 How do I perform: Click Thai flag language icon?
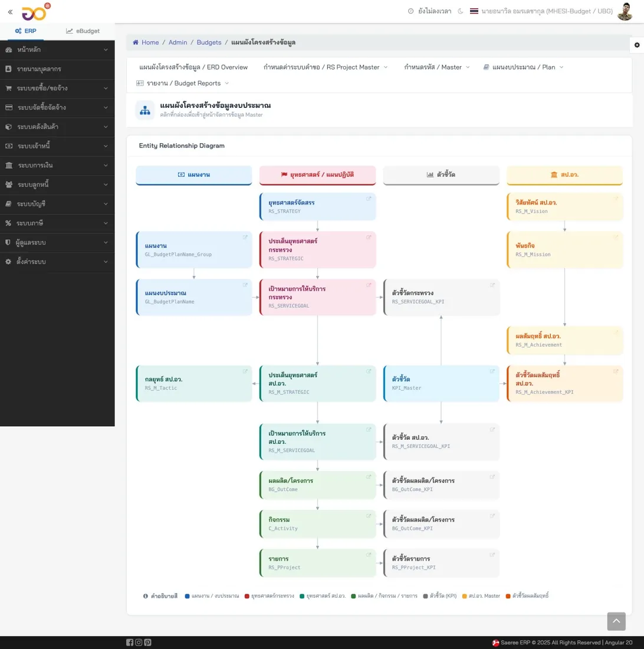(x=474, y=11)
